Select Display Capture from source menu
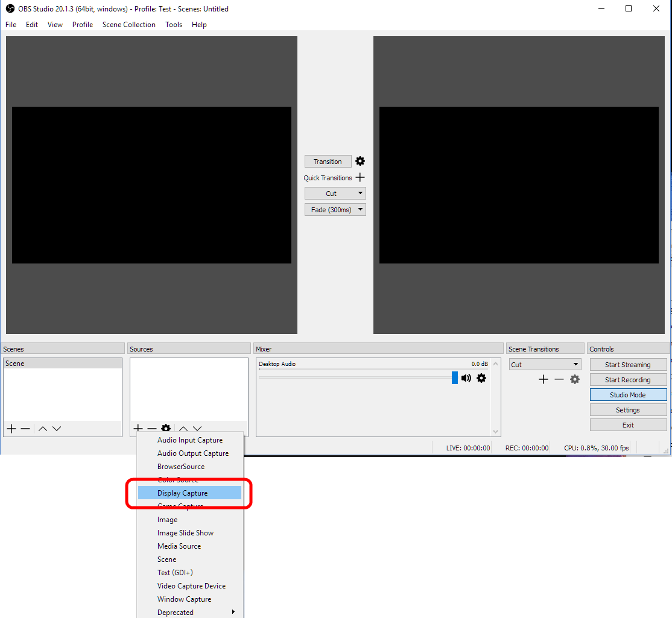 (190, 493)
